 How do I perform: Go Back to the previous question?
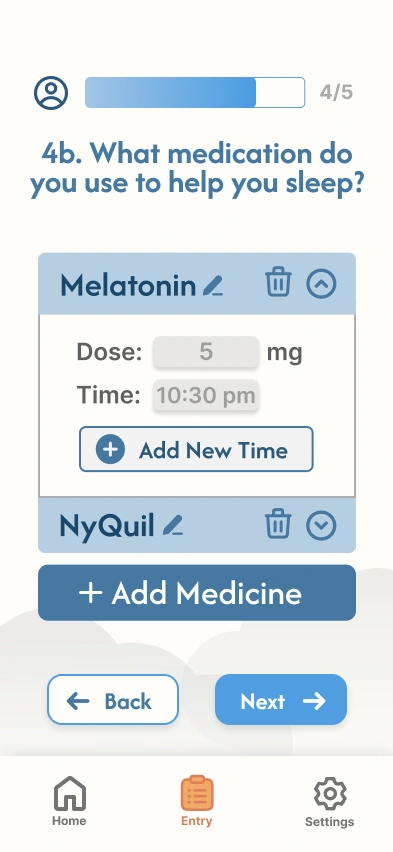(x=113, y=700)
